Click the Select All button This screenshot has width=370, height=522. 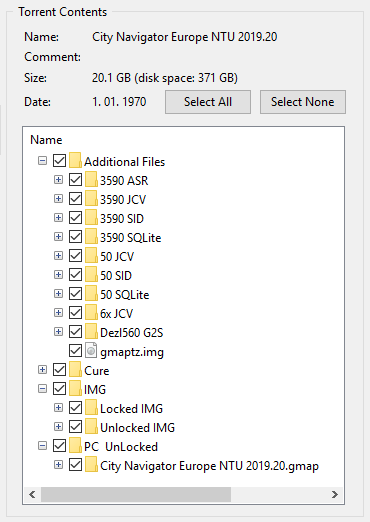pos(208,102)
